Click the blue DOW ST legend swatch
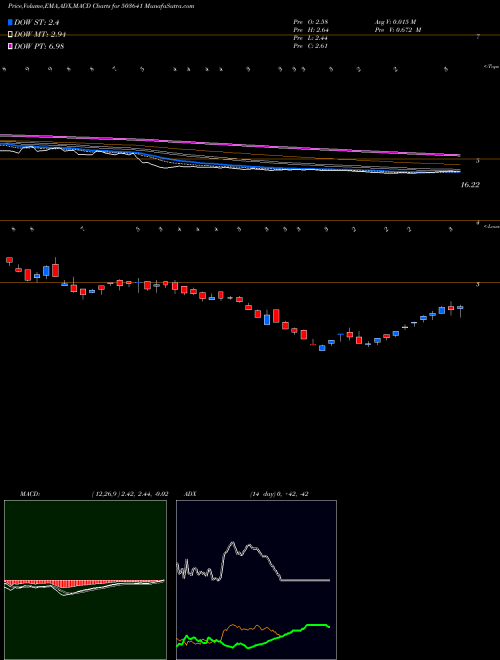 (10, 23)
